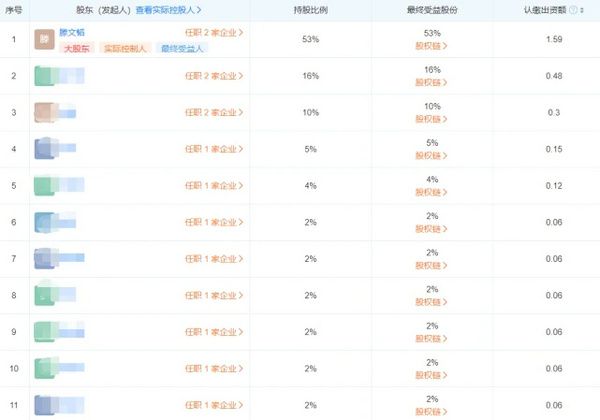Click the blurred avatar in row 3
The width and height of the screenshot is (600, 420).
point(44,112)
